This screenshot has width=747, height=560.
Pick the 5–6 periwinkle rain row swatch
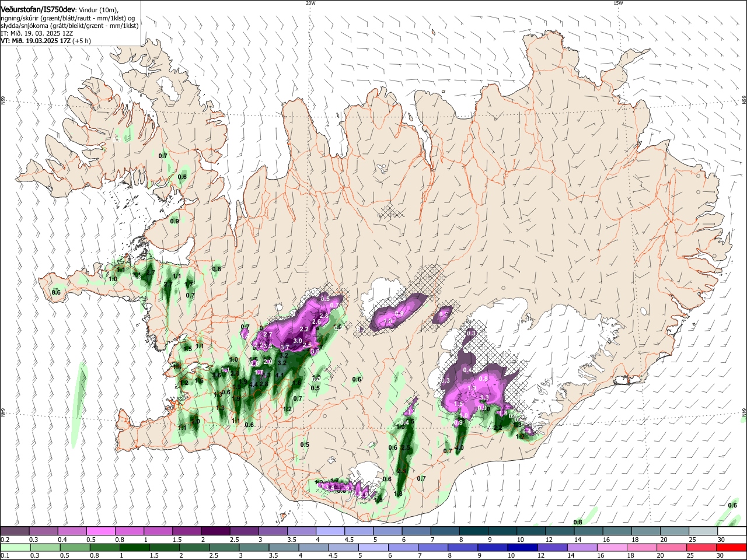click(373, 547)
